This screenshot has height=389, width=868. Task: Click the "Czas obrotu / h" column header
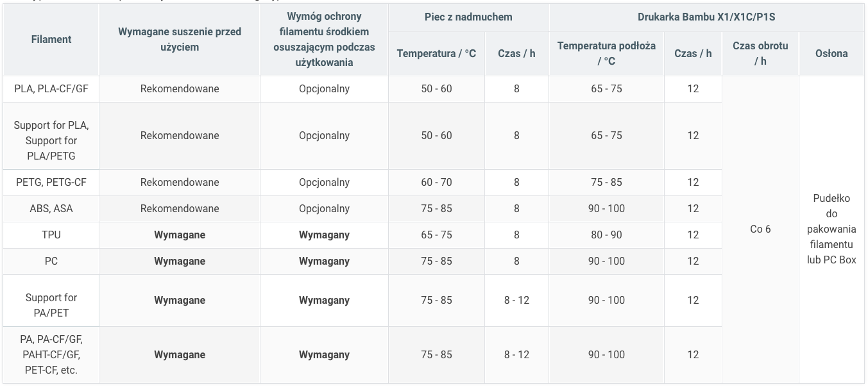tap(760, 53)
